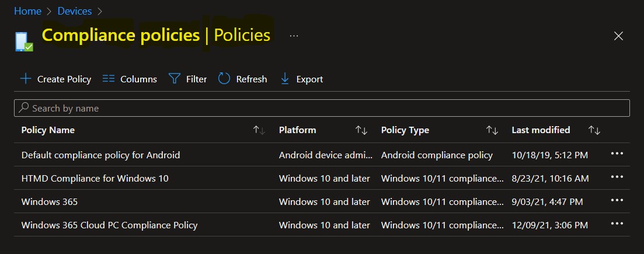
Task: Go to Devices breadcrumb link
Action: pos(74,11)
